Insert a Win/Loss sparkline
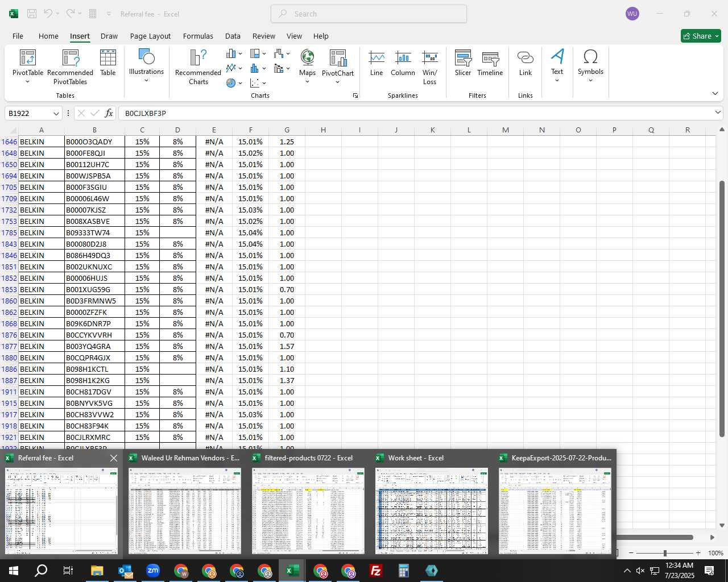The height and width of the screenshot is (582, 728). (x=430, y=67)
